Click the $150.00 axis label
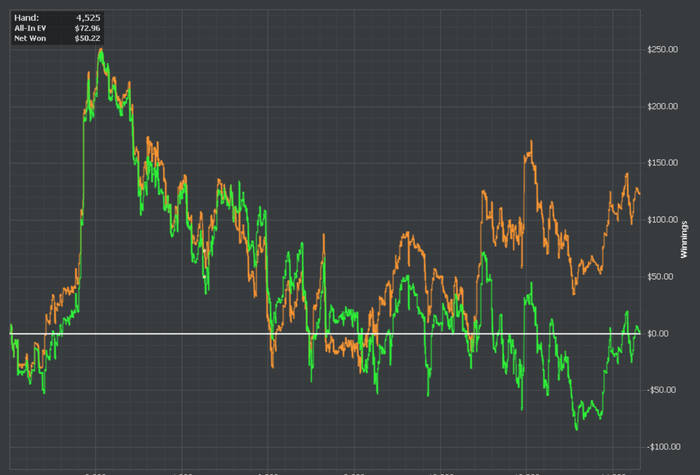The height and width of the screenshot is (475, 700). pos(662,163)
